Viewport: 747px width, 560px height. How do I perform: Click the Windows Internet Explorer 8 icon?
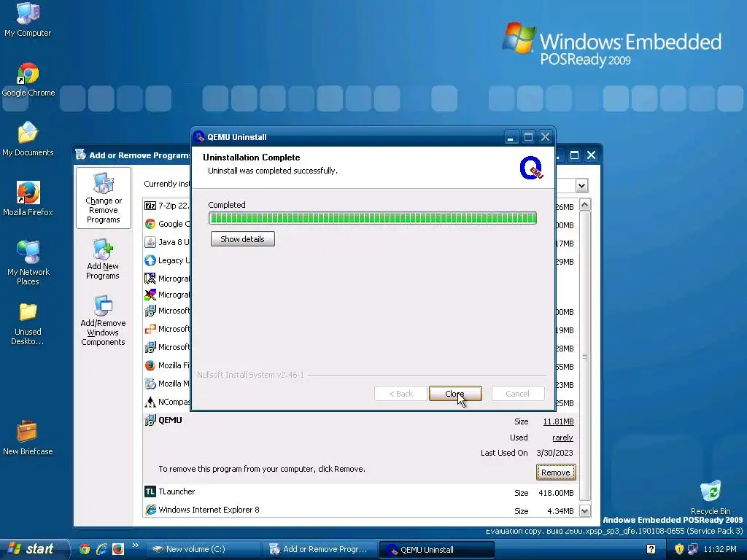(x=150, y=510)
